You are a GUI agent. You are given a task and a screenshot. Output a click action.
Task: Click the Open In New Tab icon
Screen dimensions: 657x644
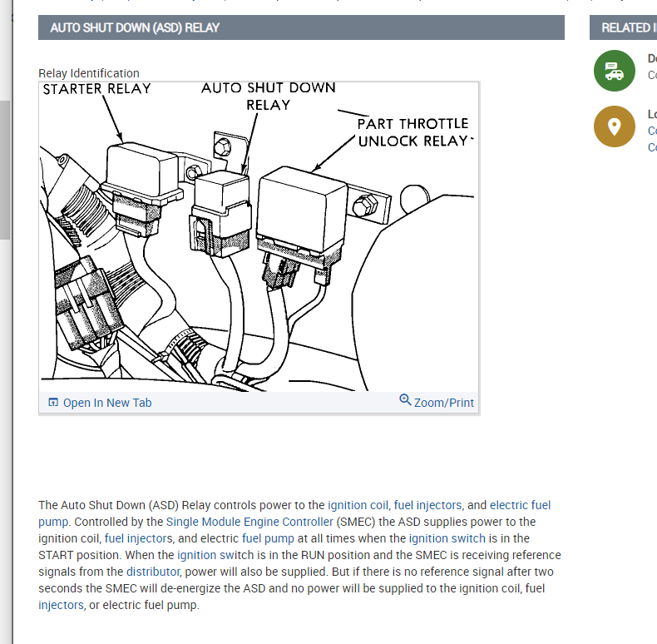(53, 402)
